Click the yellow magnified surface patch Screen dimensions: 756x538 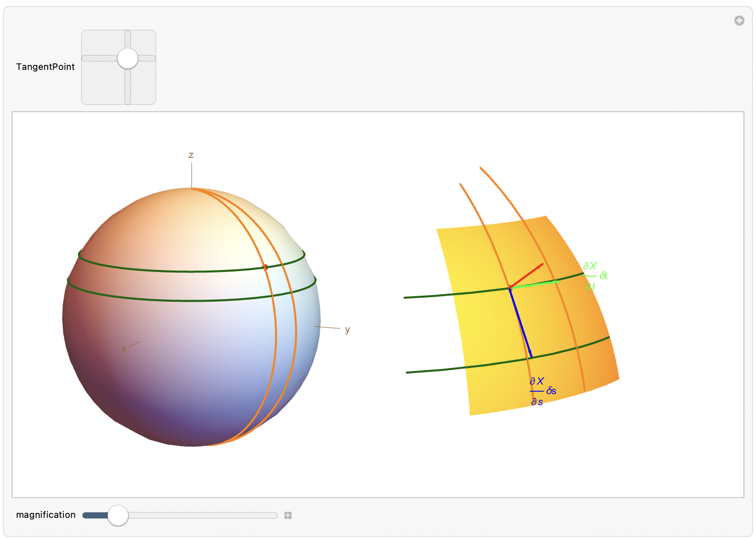click(528, 317)
